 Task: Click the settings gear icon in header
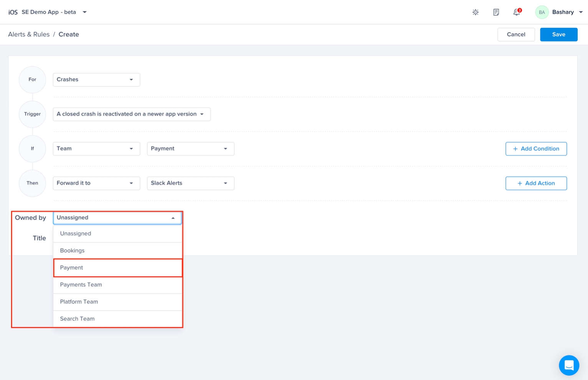[x=476, y=12]
